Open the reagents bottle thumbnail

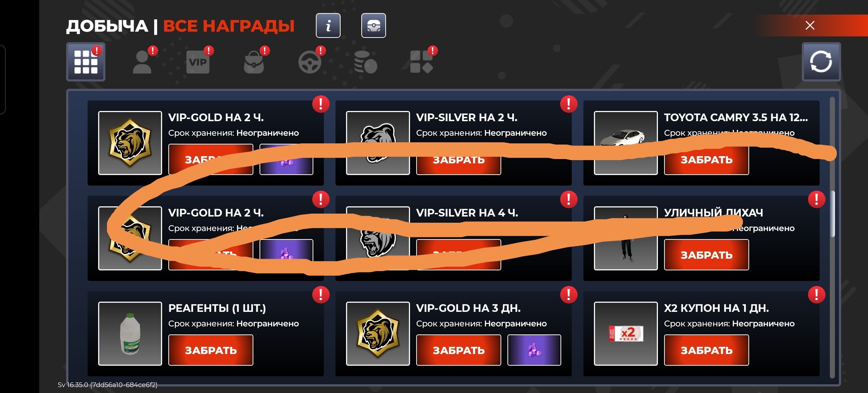coord(130,334)
